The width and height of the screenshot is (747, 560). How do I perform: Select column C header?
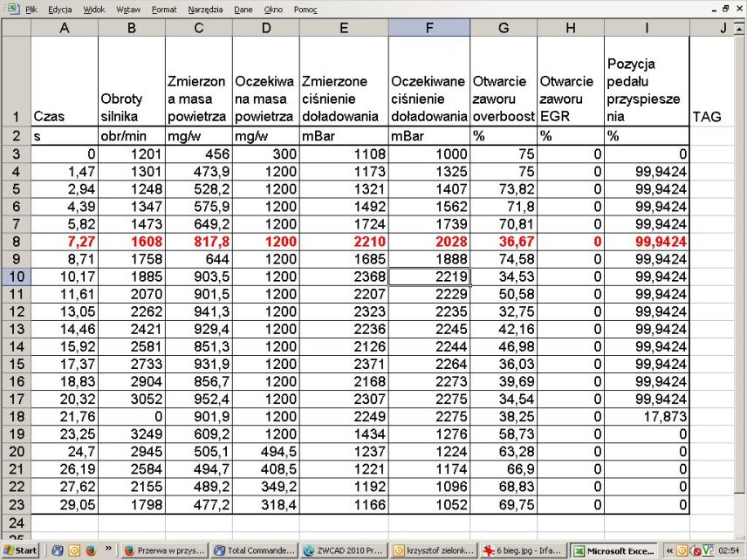[x=199, y=28]
